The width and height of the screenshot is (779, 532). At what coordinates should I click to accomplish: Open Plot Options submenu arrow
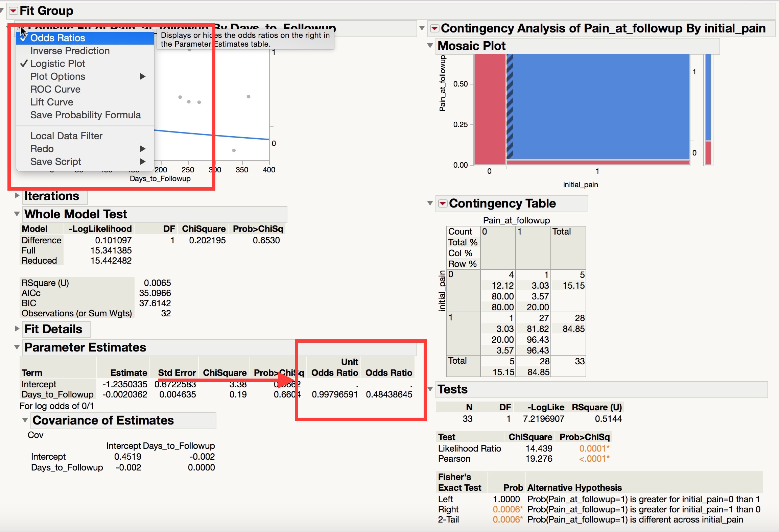coord(143,76)
